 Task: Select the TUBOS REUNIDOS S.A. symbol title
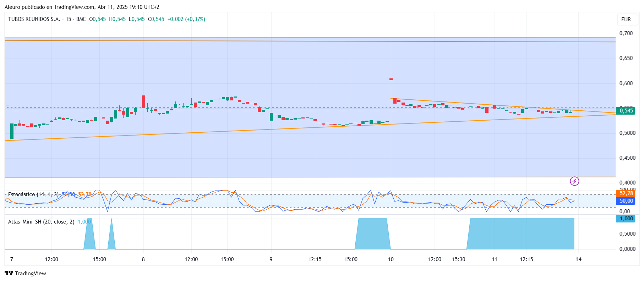34,19
